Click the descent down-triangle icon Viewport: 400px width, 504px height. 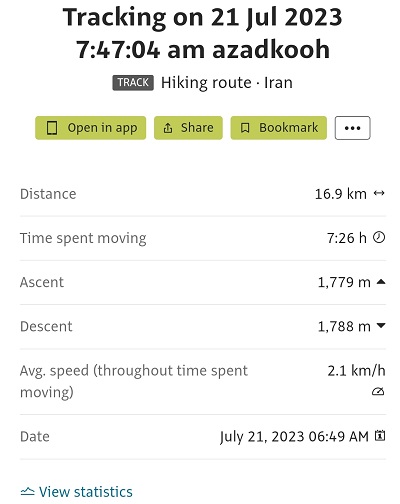click(x=381, y=326)
